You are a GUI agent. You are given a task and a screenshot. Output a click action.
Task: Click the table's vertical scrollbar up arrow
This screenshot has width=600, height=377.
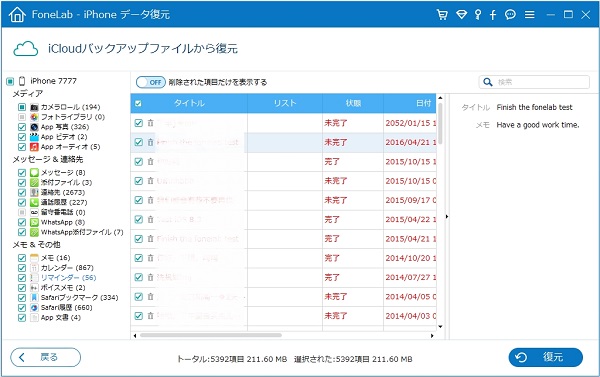440,98
